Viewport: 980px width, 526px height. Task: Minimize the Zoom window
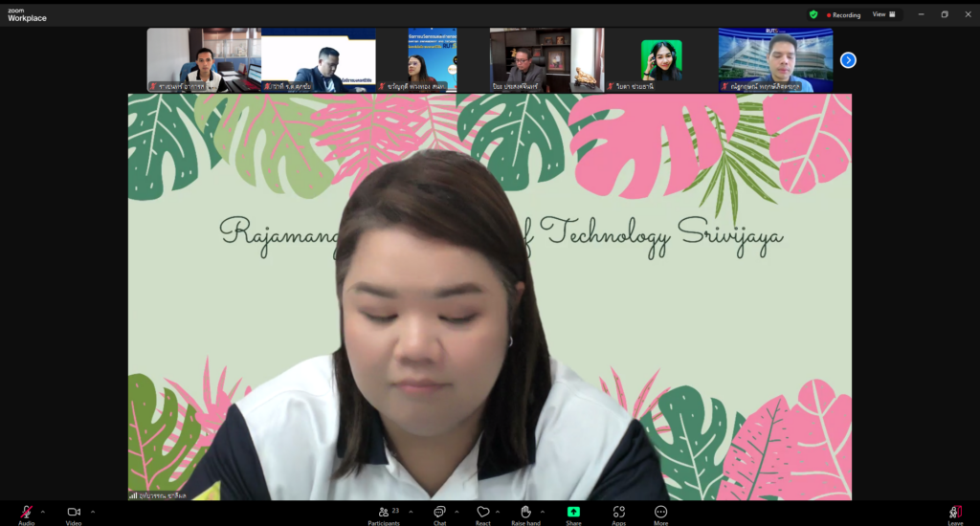point(922,14)
